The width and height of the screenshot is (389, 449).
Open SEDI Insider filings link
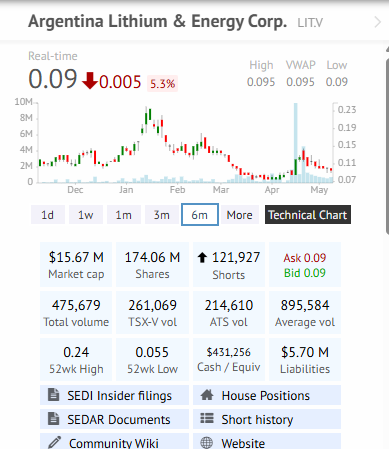[x=114, y=395]
